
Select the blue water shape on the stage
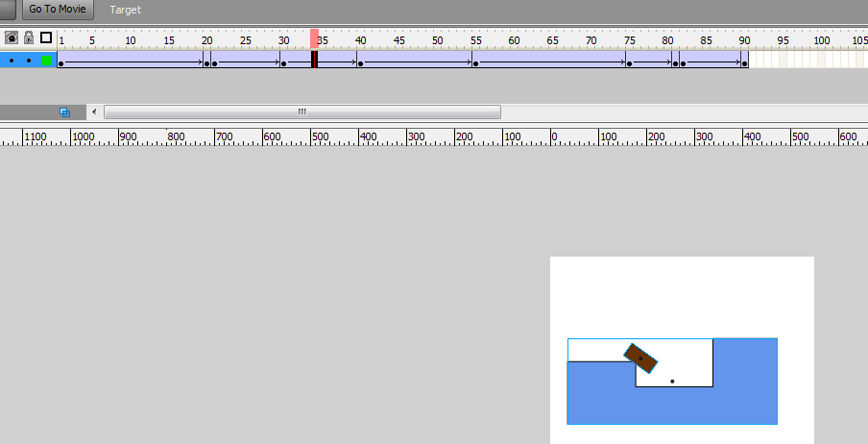click(672, 407)
